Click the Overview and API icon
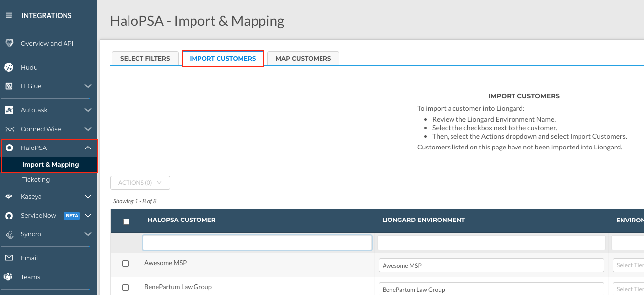644x295 pixels. point(9,43)
